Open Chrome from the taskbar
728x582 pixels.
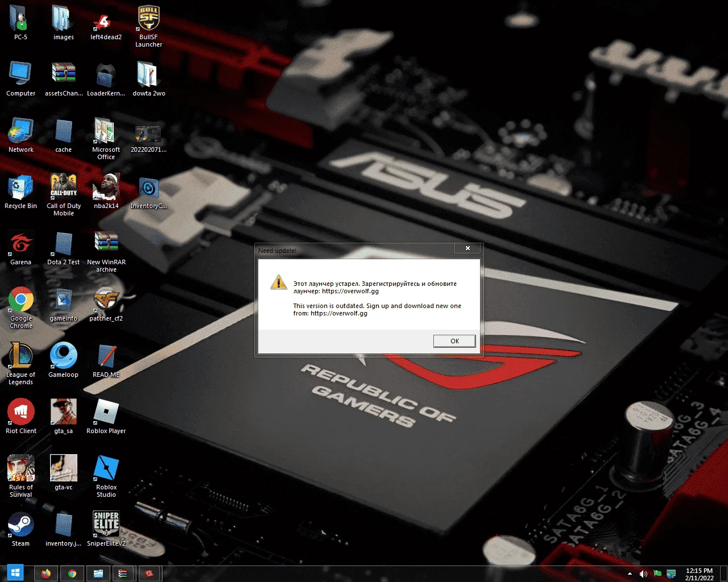click(x=72, y=573)
